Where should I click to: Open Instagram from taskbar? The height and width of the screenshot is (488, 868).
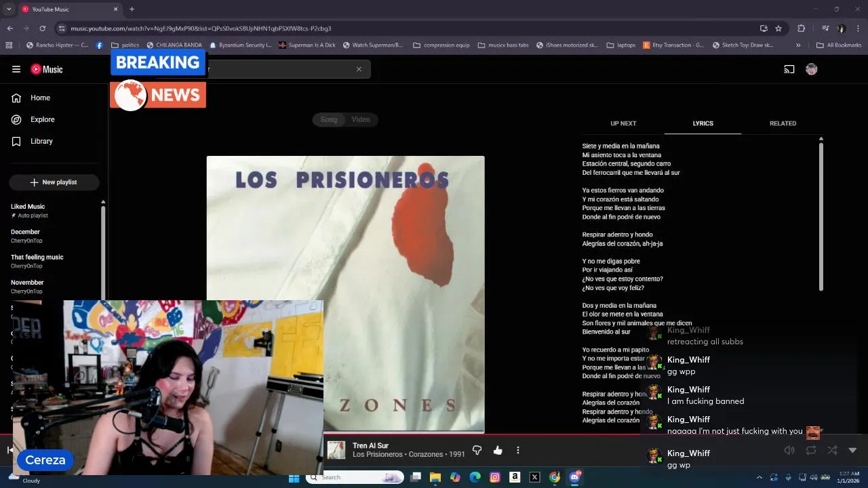click(x=495, y=477)
